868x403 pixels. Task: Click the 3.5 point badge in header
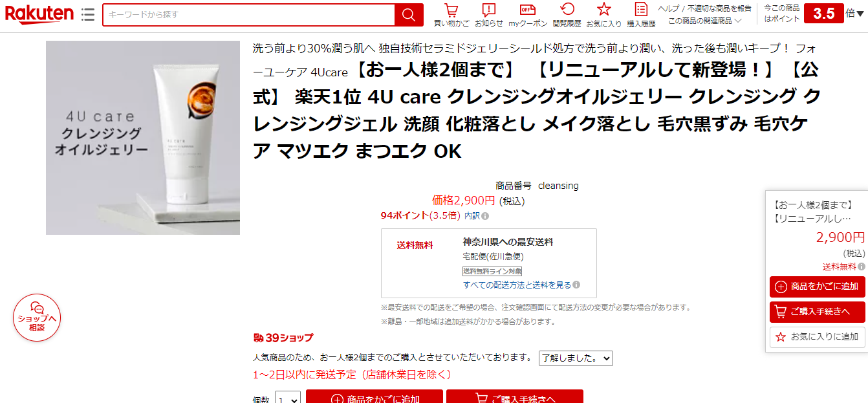pos(824,14)
